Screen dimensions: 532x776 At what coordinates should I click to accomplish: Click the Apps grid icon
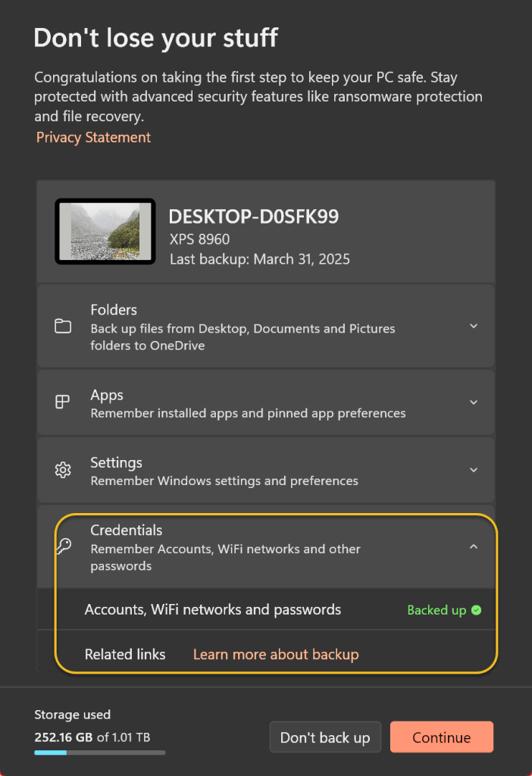click(x=63, y=402)
